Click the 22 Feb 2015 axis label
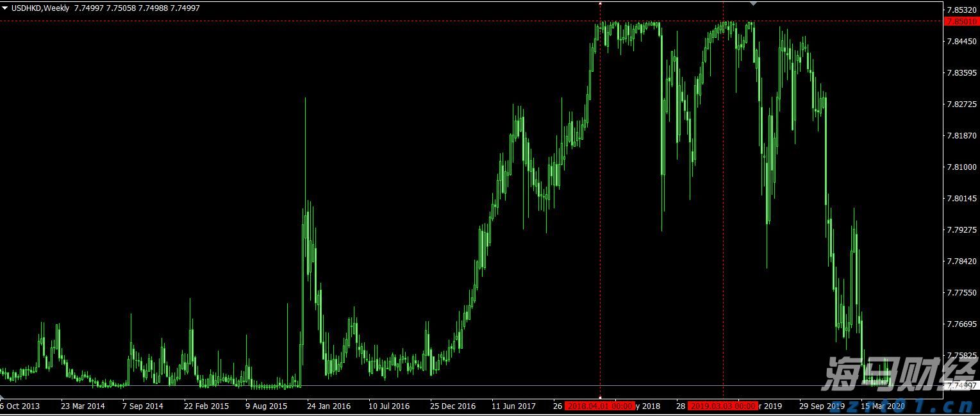The height and width of the screenshot is (416, 980). (206, 406)
